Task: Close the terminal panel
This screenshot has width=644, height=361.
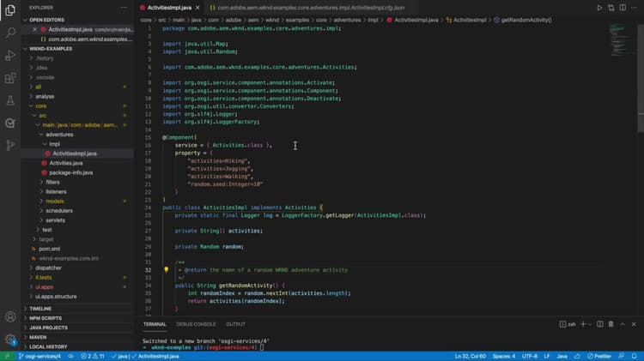Action: (634, 324)
